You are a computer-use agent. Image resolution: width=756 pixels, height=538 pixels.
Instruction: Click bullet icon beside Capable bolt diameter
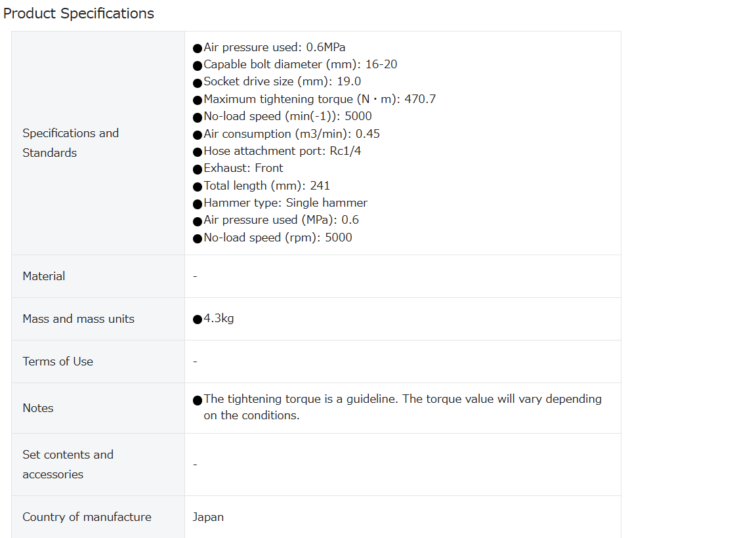(197, 66)
